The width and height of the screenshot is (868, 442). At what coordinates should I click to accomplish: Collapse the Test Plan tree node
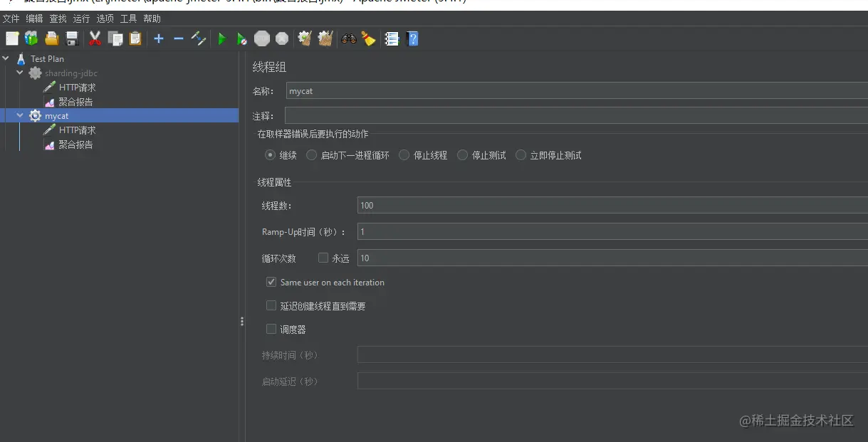6,58
